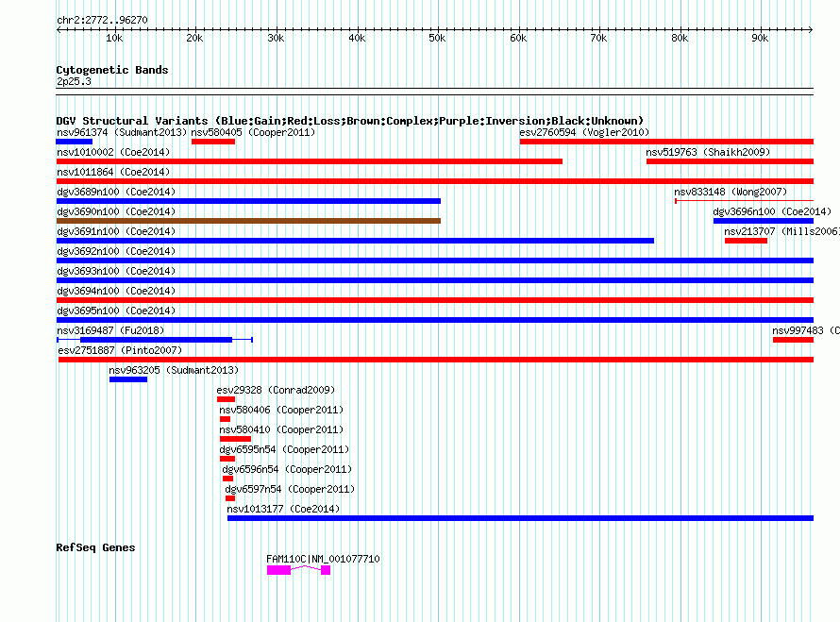Click the brown dgv3690n100 complex variant bar
The height and width of the screenshot is (622, 840).
point(248,221)
